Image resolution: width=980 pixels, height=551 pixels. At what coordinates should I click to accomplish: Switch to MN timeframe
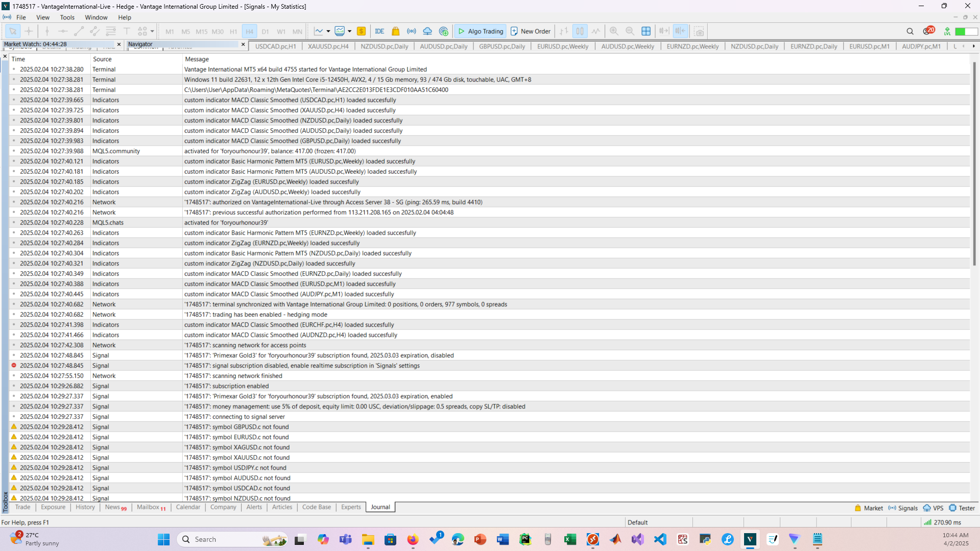(297, 31)
